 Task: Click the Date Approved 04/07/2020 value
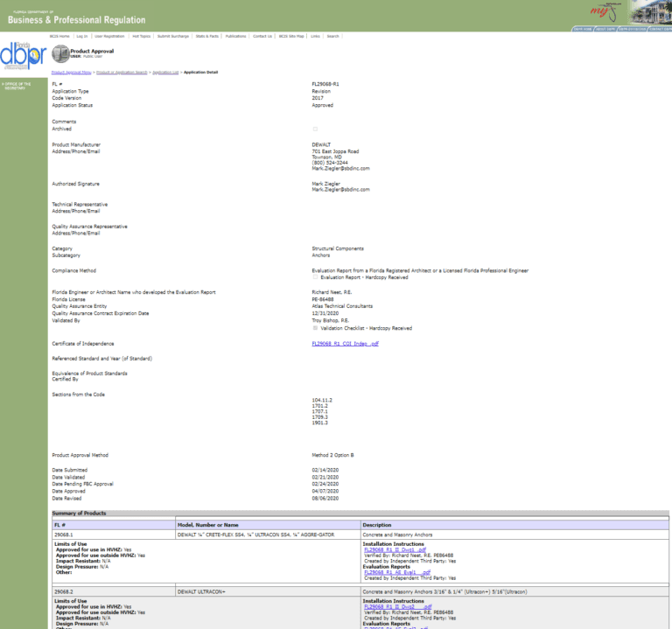pos(325,491)
